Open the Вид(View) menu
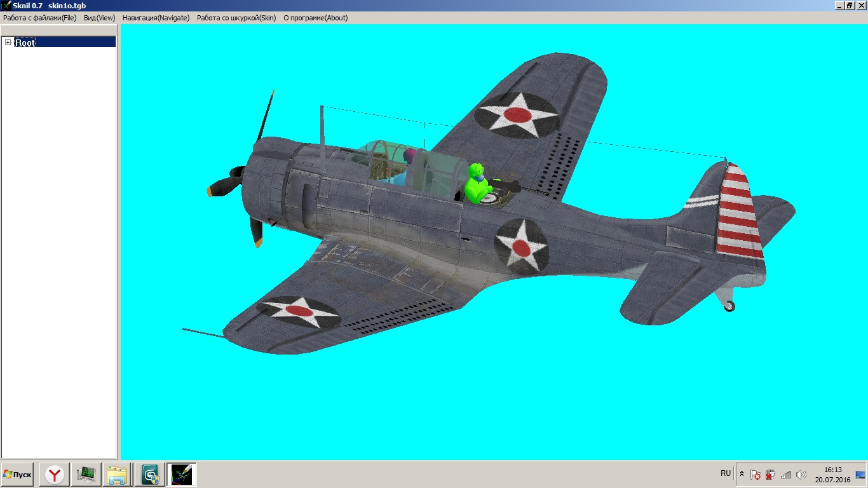868x488 pixels. (100, 18)
